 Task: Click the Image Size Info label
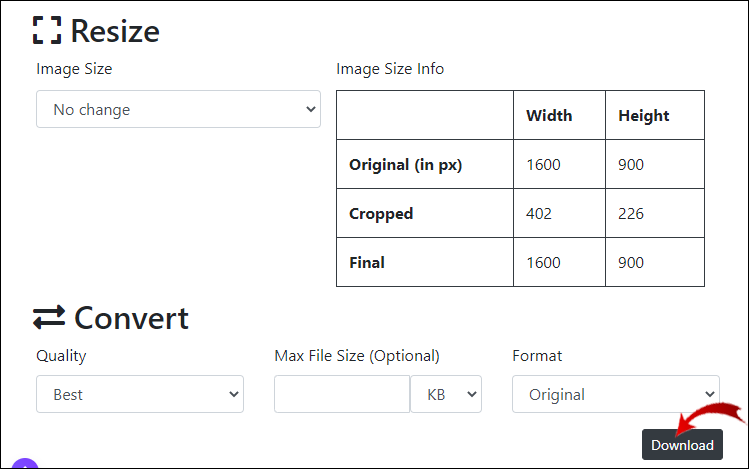tap(390, 69)
